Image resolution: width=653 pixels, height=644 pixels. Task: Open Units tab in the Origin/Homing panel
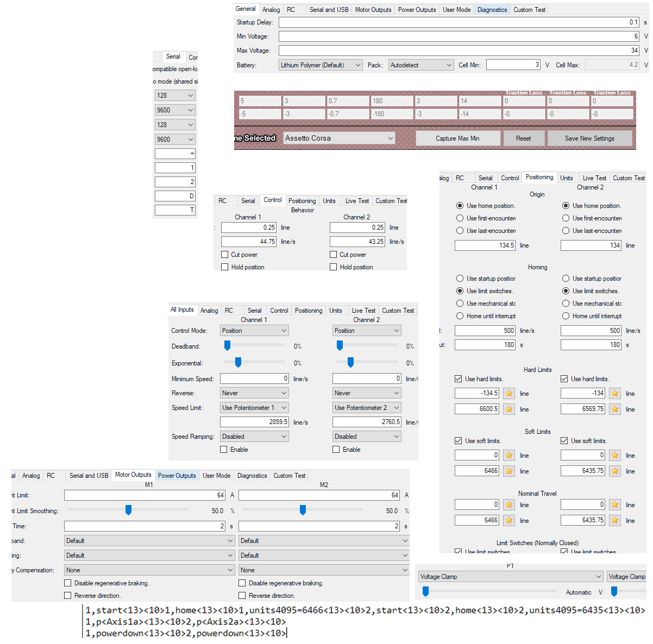(567, 178)
